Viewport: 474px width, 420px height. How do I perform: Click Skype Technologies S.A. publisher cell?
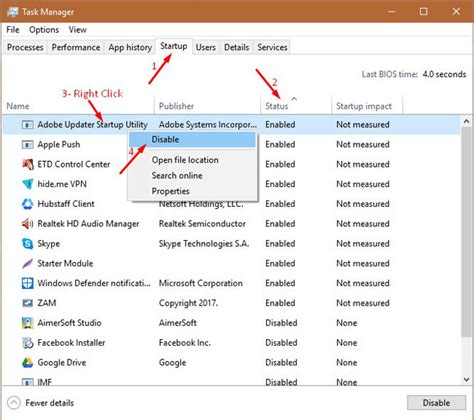point(204,244)
